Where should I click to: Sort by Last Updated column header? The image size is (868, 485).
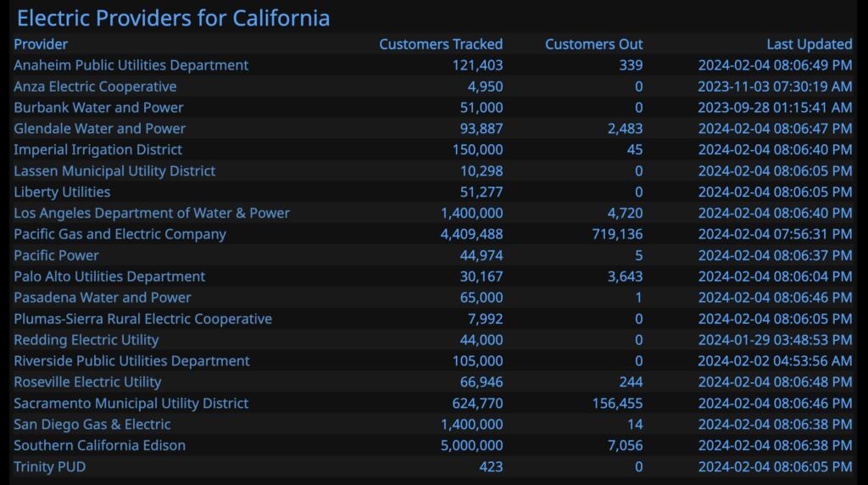click(x=809, y=44)
